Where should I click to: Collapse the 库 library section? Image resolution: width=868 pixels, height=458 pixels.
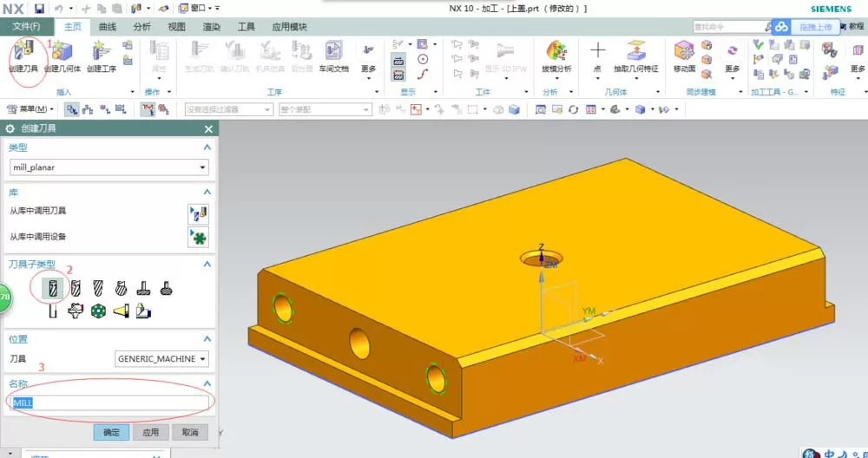pos(207,192)
